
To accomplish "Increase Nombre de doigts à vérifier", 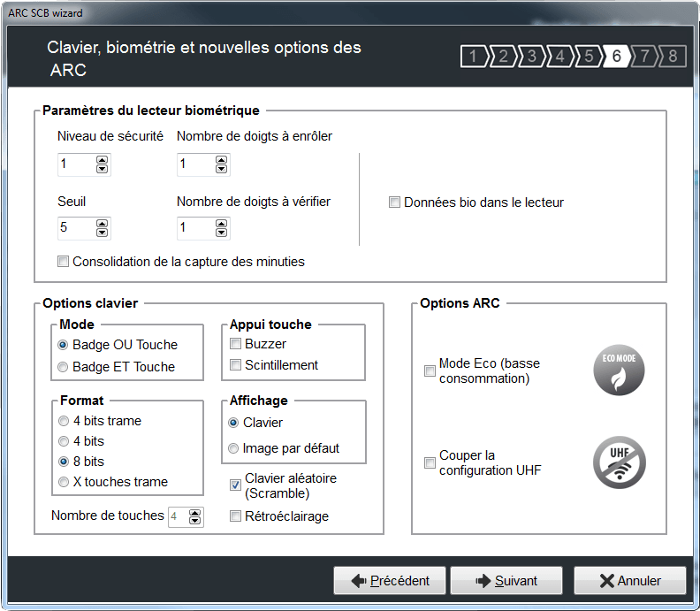I will coord(221,225).
